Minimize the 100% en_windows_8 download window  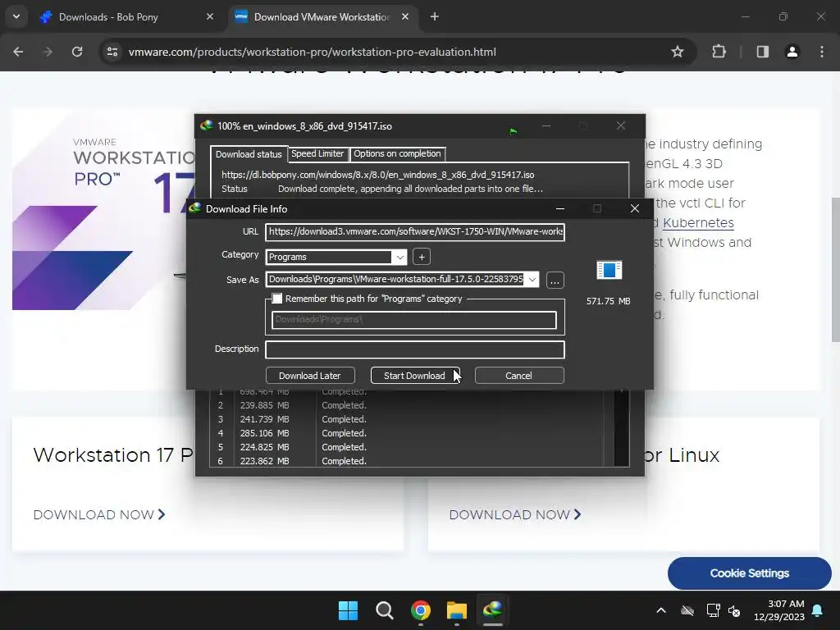[546, 126]
